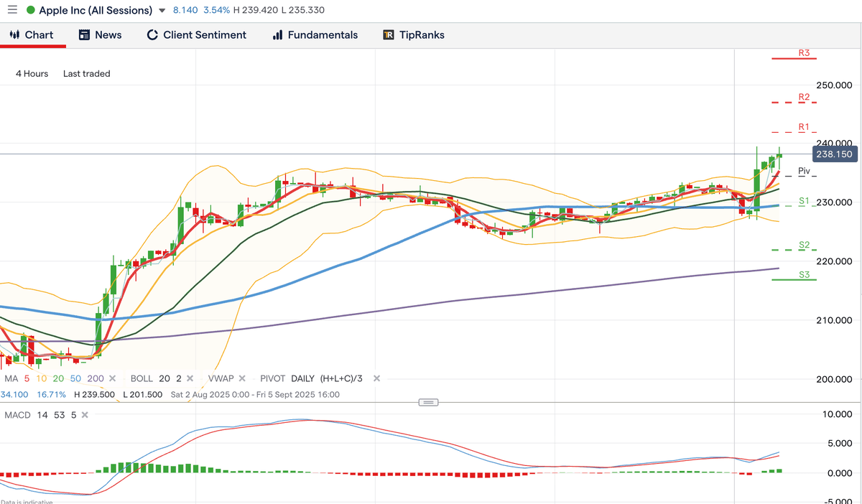The height and width of the screenshot is (504, 862).
Task: Open BOLL indicator settings label
Action: tap(142, 378)
